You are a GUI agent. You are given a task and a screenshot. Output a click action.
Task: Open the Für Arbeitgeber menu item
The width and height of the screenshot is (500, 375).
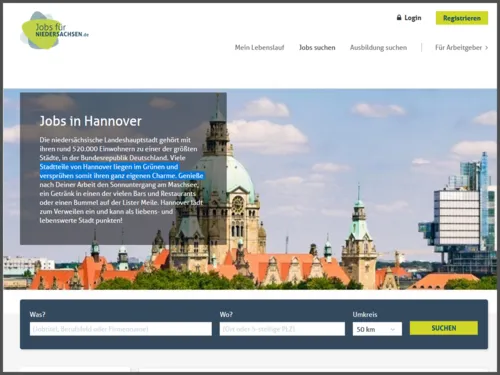pyautogui.click(x=458, y=47)
